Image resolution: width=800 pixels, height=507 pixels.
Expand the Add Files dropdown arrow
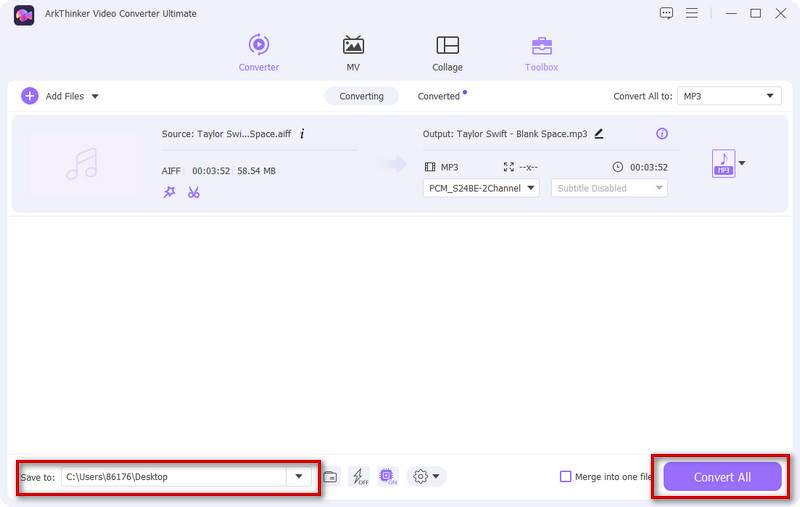tap(95, 96)
